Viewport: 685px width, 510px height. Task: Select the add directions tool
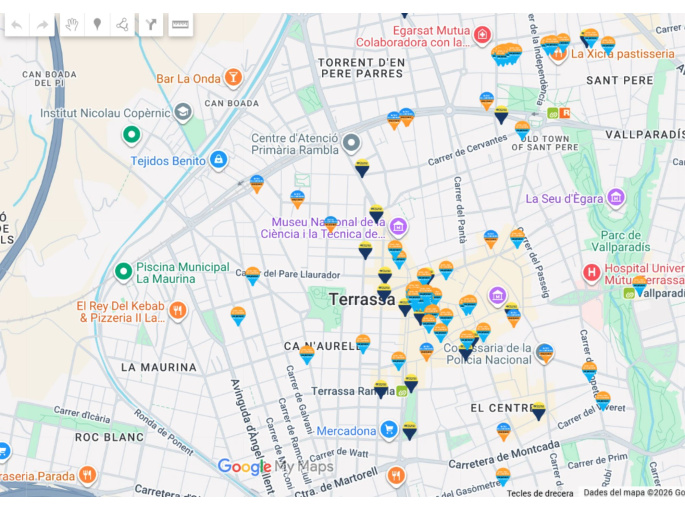coord(151,25)
